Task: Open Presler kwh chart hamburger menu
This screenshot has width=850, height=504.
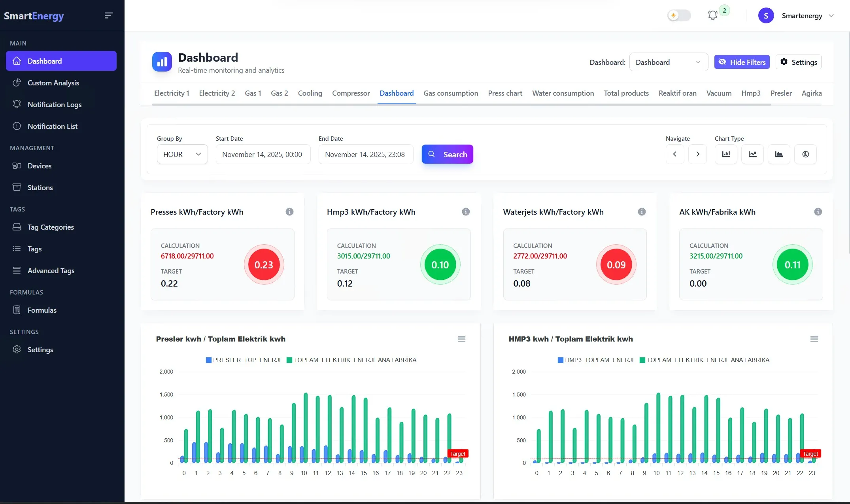Action: 461,339
